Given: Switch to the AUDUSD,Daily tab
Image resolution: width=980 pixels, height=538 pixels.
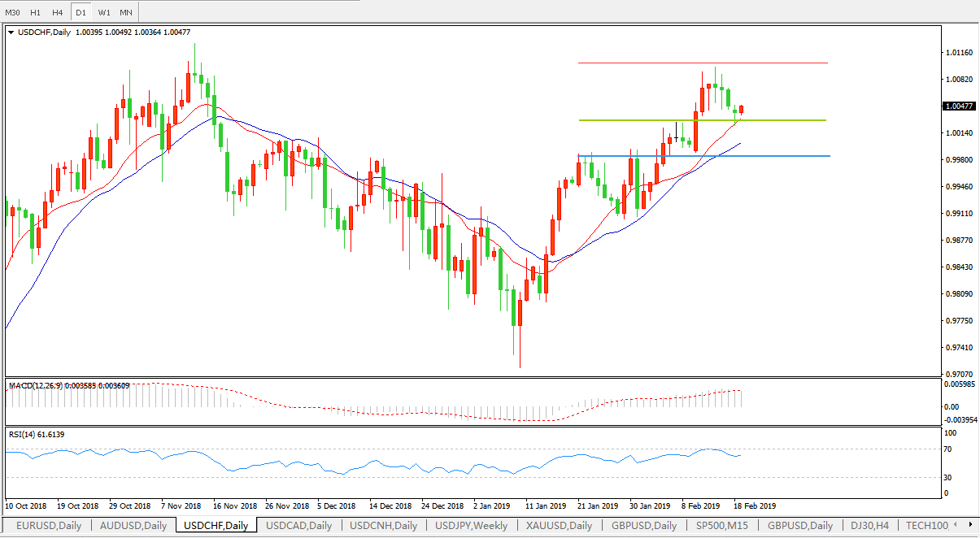Looking at the screenshot, I should [133, 526].
